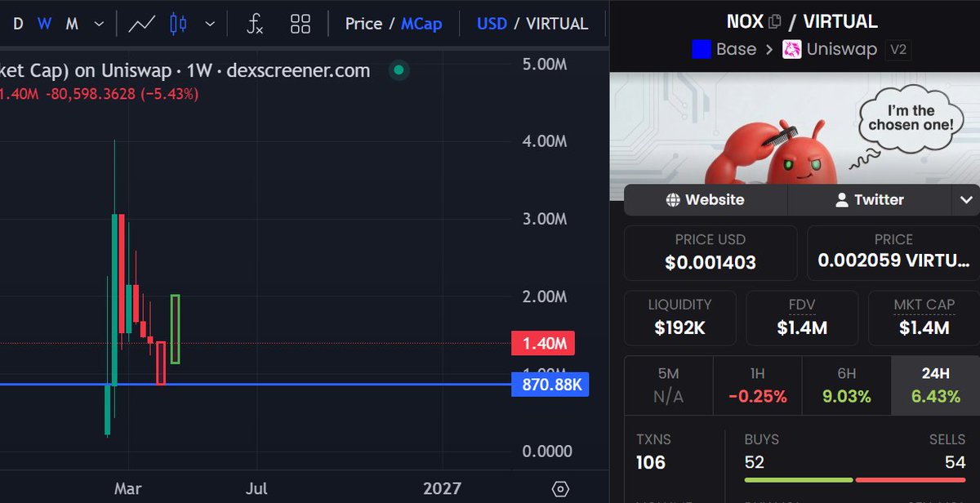Click the TXNS 106 value
The height and width of the screenshot is (503, 980).
pos(651,463)
